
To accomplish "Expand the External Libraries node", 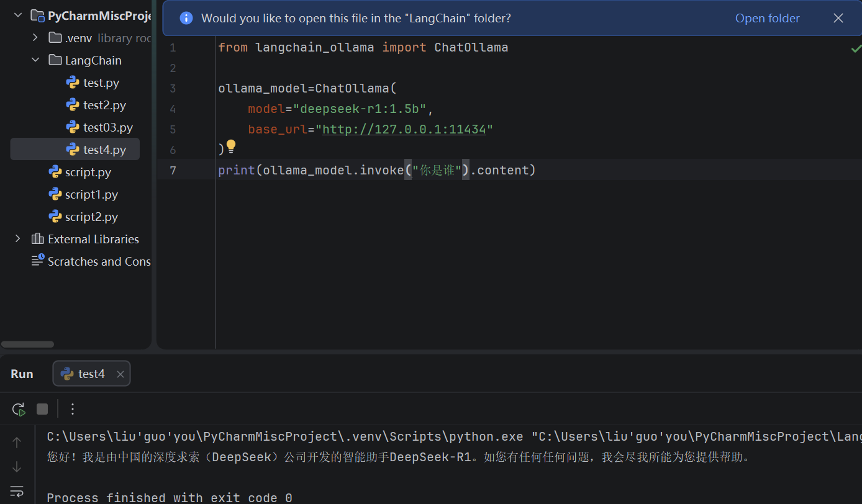I will click(x=17, y=239).
